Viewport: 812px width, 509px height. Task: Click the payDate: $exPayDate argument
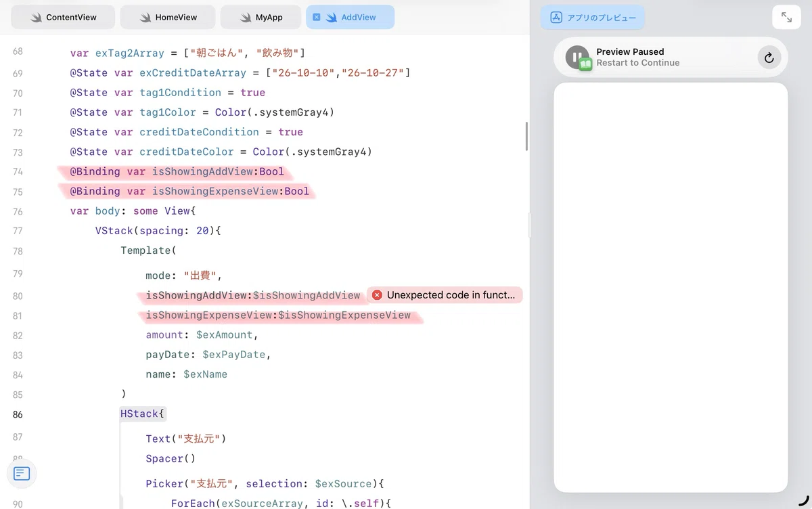pyautogui.click(x=208, y=354)
